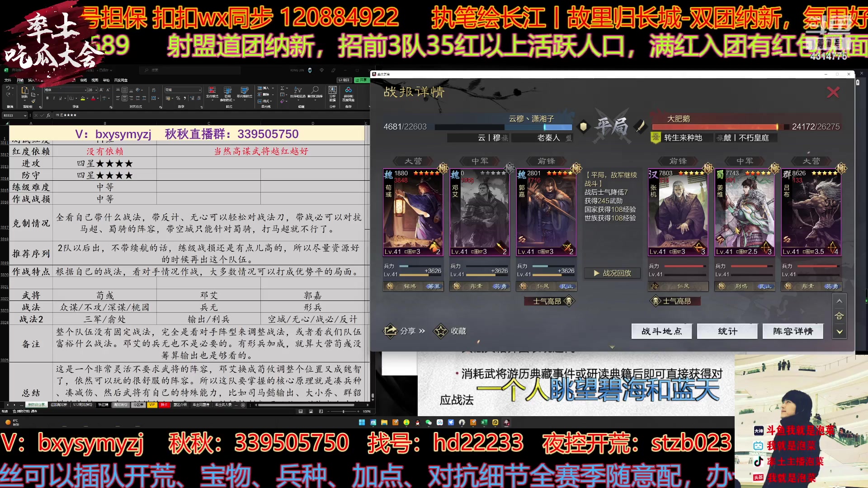Expand the Insert cells dropdown

tap(273, 88)
